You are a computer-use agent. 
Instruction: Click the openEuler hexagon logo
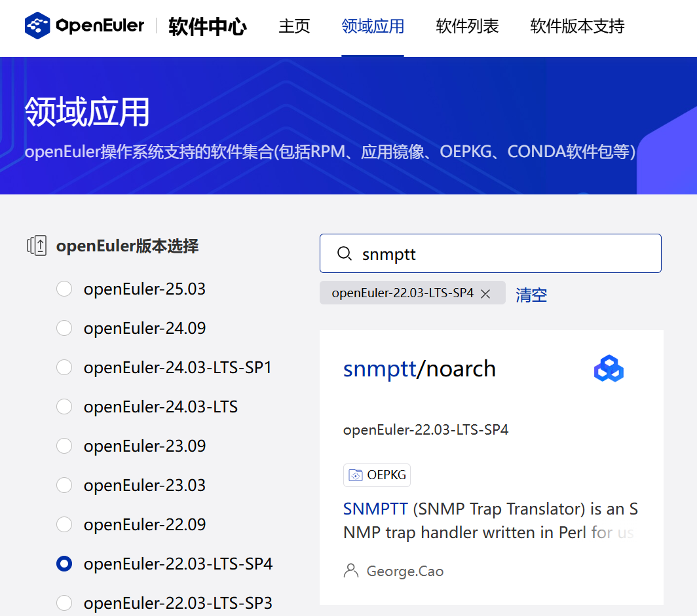click(x=36, y=26)
